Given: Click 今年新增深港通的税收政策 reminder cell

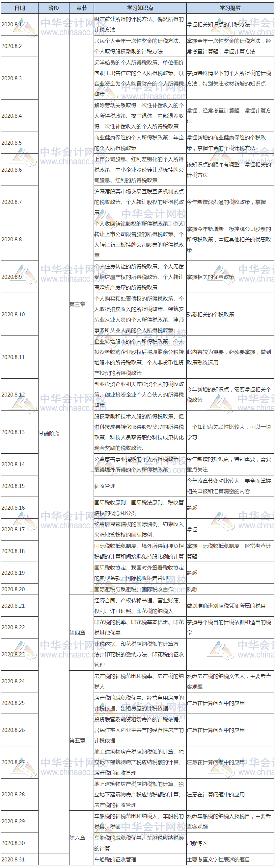Looking at the screenshot, I should 230,202.
